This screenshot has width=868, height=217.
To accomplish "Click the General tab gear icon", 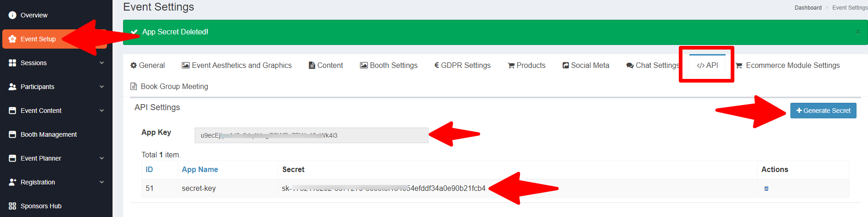I will (134, 66).
